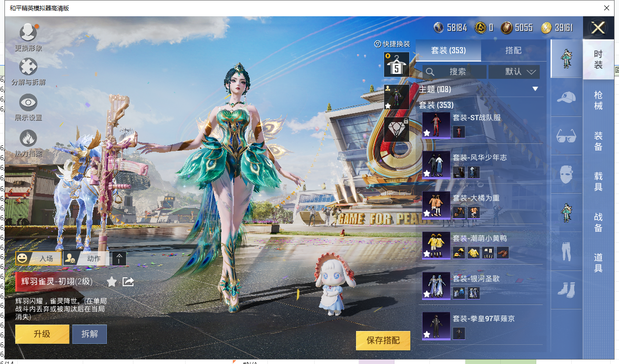Open 热力档案 flame icon
This screenshot has width=619, height=364.
point(28,138)
